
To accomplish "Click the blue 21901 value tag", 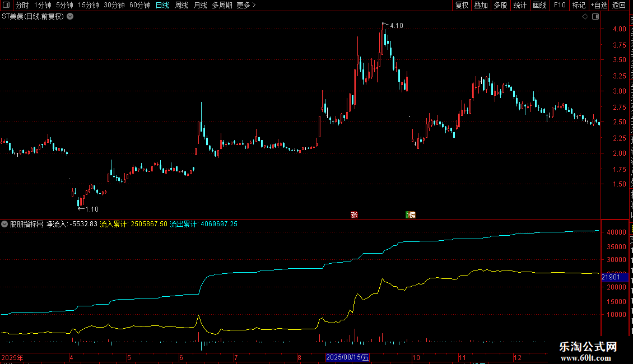I will [x=615, y=277].
